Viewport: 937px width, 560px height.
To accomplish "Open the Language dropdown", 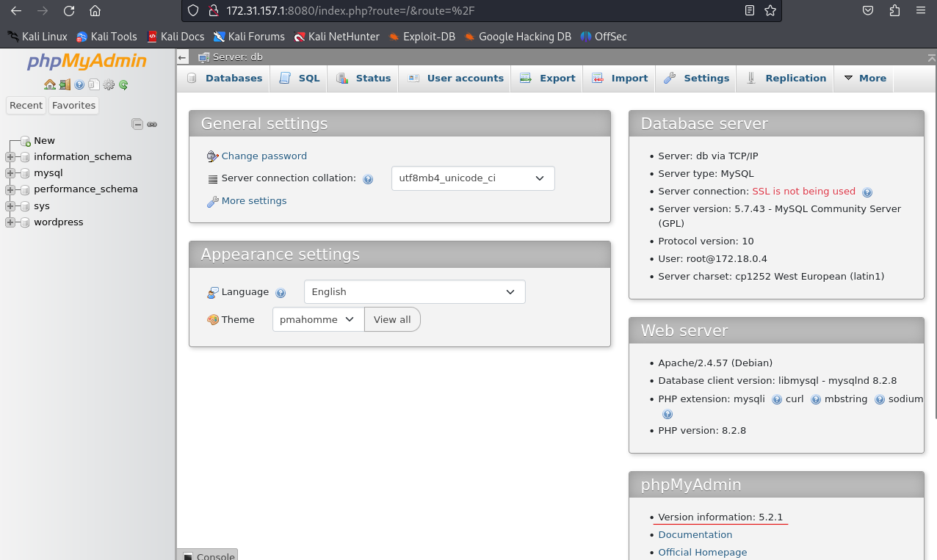I will pyautogui.click(x=414, y=292).
